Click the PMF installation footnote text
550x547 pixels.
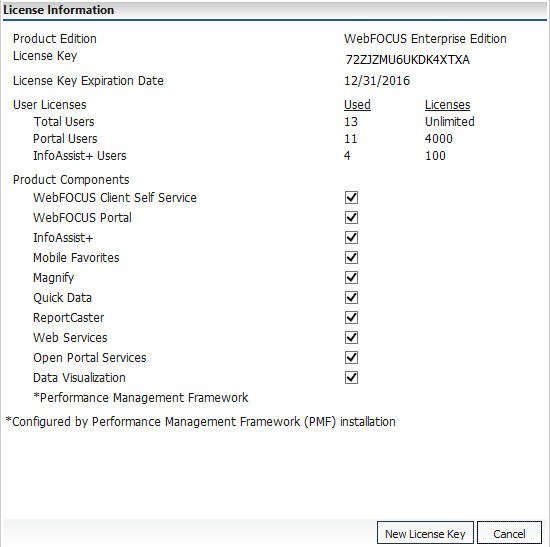pyautogui.click(x=201, y=421)
